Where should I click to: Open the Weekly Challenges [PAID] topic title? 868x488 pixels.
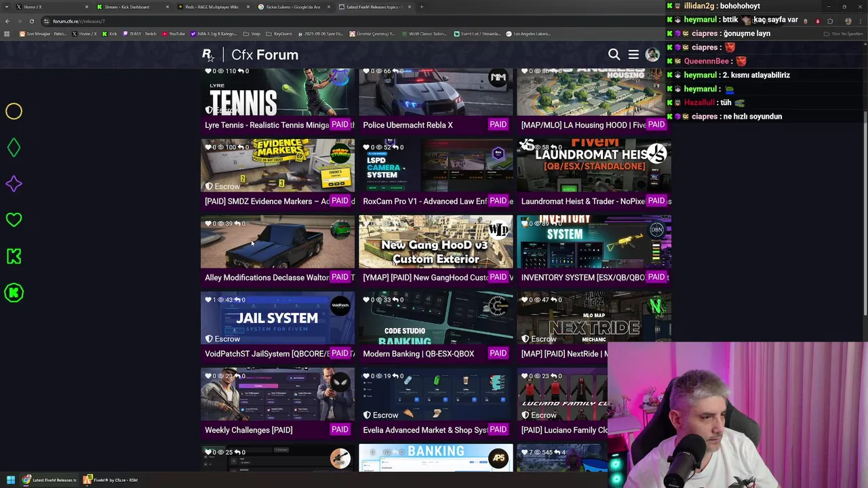pyautogui.click(x=249, y=430)
